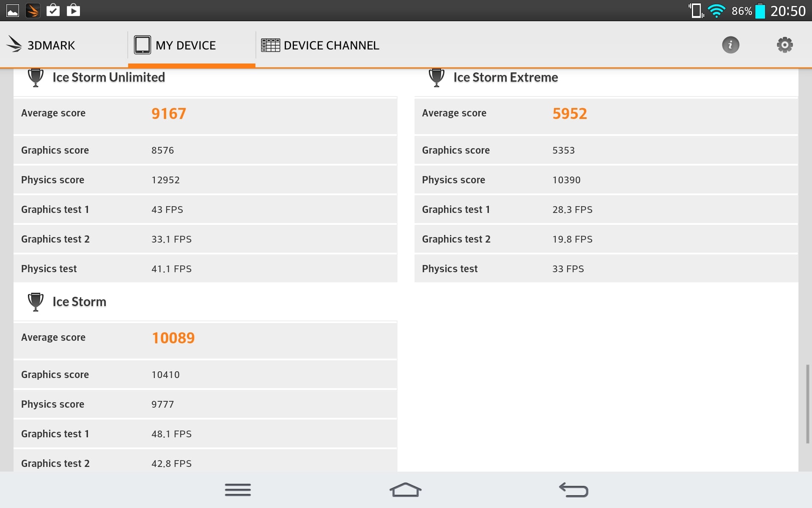Select Ice Storm Extreme average score 5952

point(570,113)
